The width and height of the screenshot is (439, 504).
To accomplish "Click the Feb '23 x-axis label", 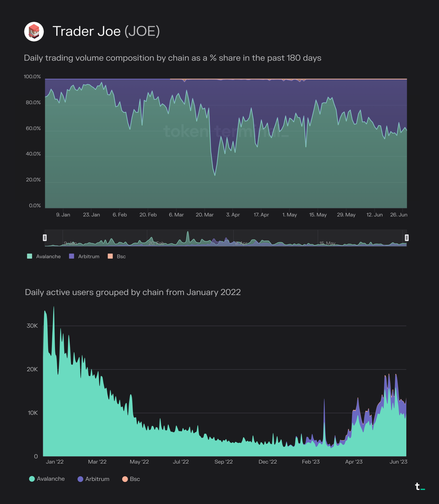I will coord(311,462).
